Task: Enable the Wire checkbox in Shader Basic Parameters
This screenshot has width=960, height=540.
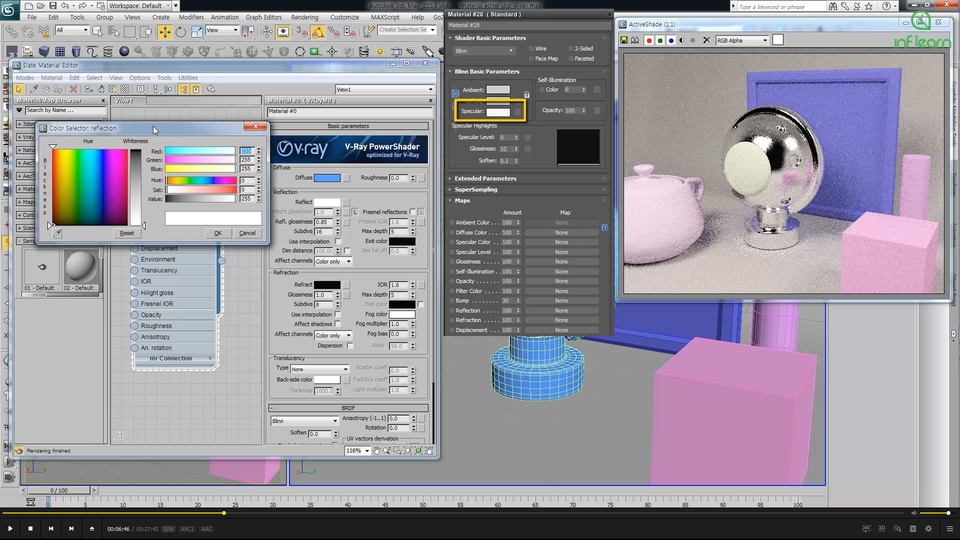Action: click(531, 48)
